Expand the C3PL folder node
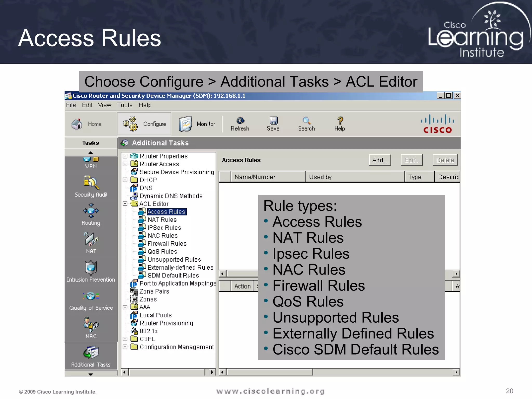 (125, 339)
